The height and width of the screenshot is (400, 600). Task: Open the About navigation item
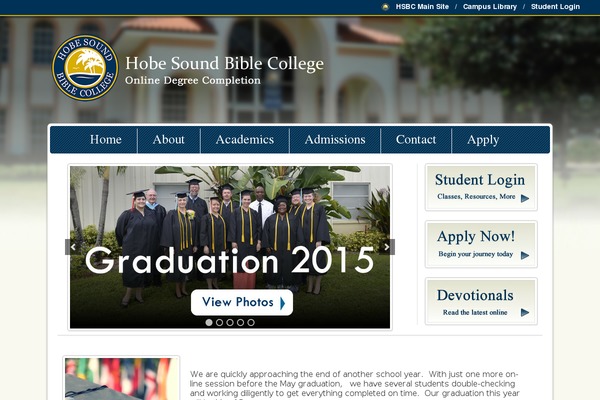coord(169,140)
